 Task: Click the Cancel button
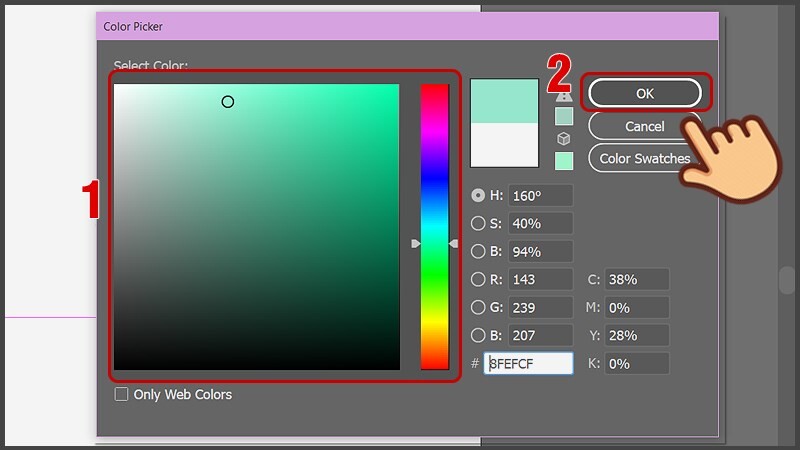[645, 126]
